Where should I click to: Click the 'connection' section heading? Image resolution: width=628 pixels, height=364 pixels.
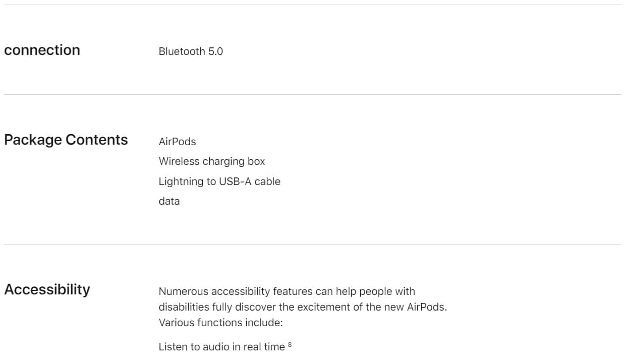click(42, 50)
